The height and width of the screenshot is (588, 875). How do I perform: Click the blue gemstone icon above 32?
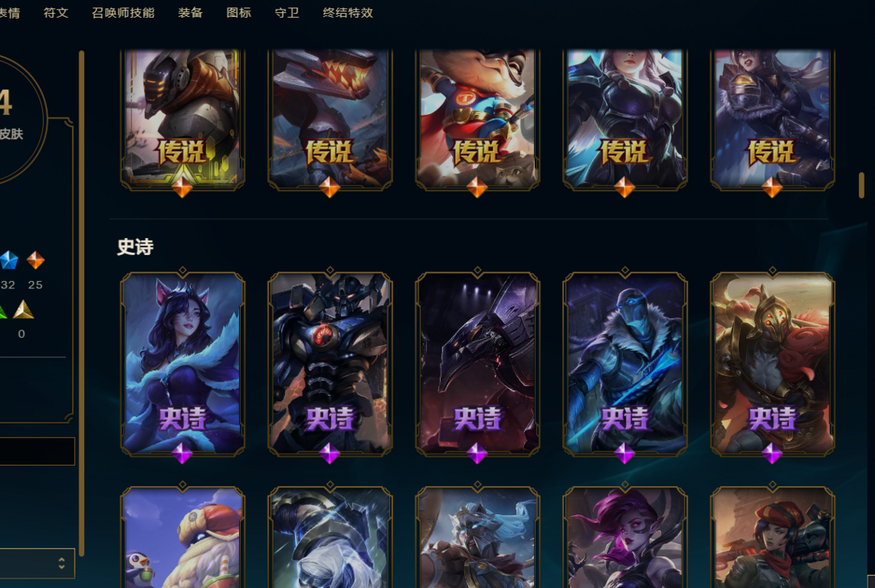[8, 260]
